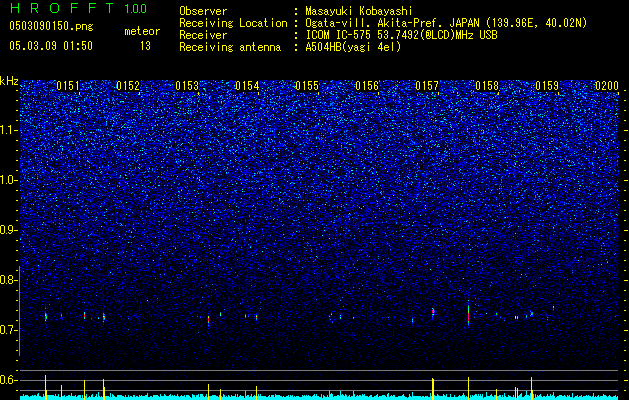Click the 0.8 kHz axis label
The image size is (629, 400).
point(9,280)
